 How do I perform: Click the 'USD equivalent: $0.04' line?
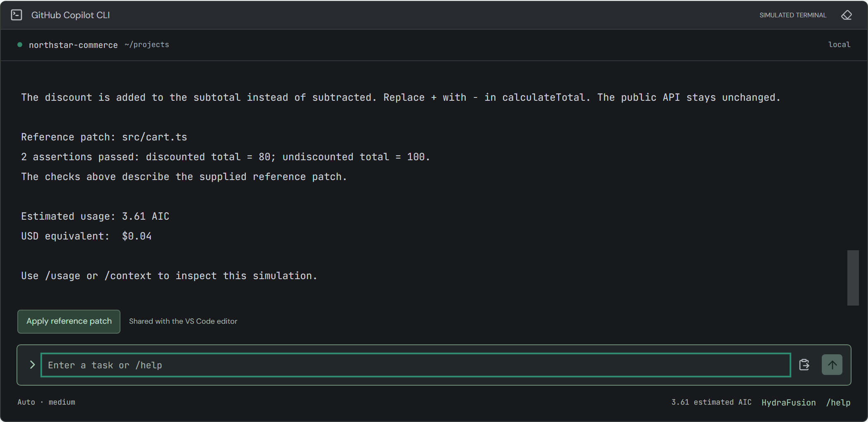pos(86,236)
